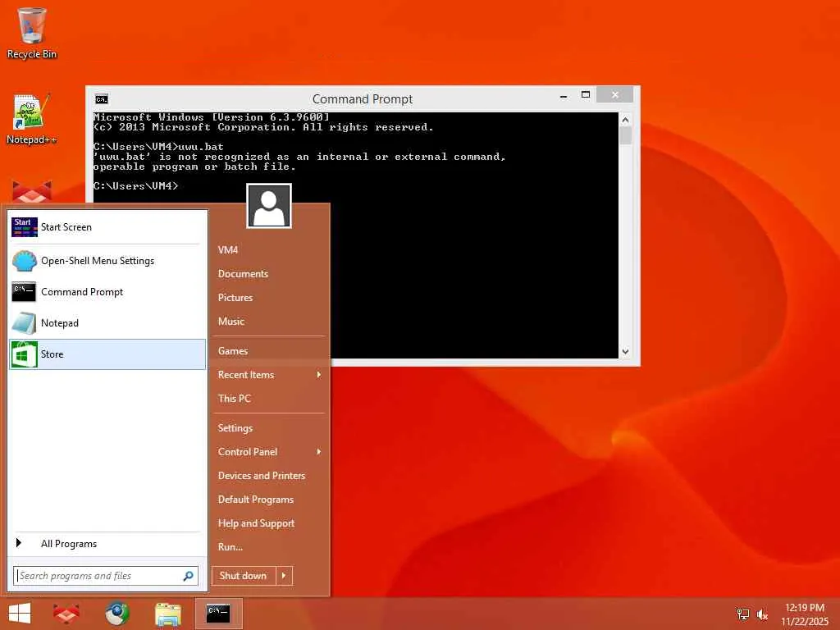The image size is (840, 630).
Task: Open the Shut down options arrow
Action: click(x=284, y=576)
